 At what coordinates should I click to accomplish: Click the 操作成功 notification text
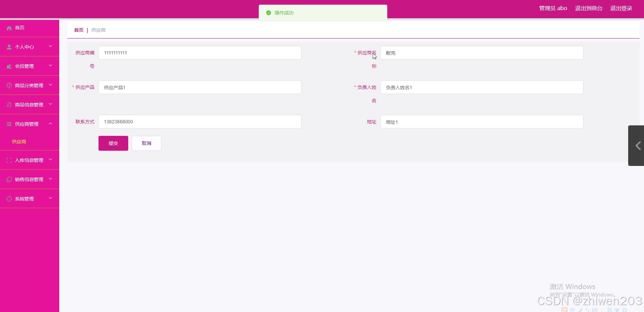[x=284, y=13]
